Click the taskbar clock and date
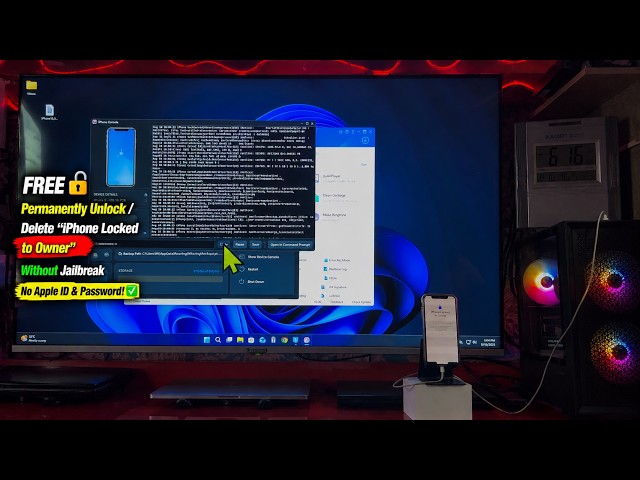 [489, 342]
